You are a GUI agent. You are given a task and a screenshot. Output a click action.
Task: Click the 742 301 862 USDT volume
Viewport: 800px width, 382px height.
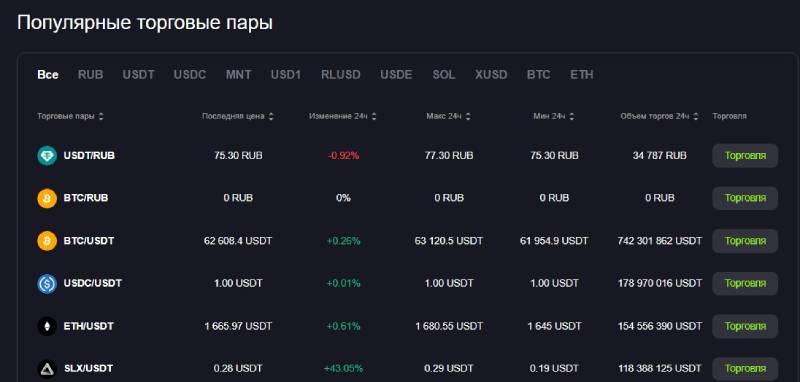pos(660,241)
